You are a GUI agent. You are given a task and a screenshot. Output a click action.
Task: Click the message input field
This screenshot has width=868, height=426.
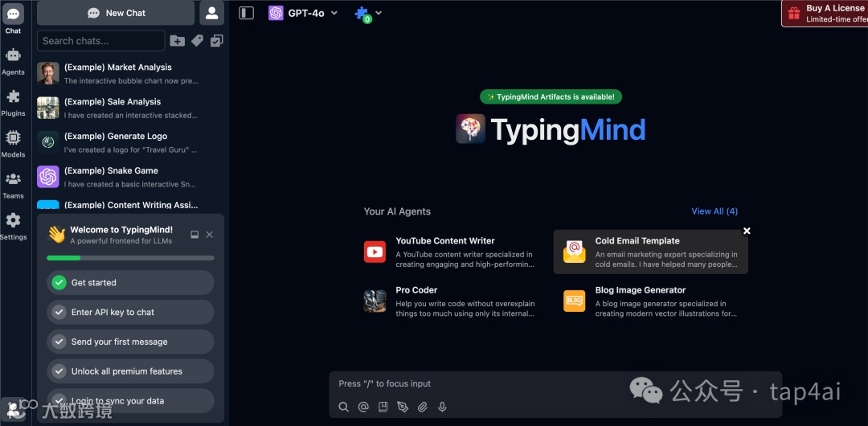click(x=555, y=384)
